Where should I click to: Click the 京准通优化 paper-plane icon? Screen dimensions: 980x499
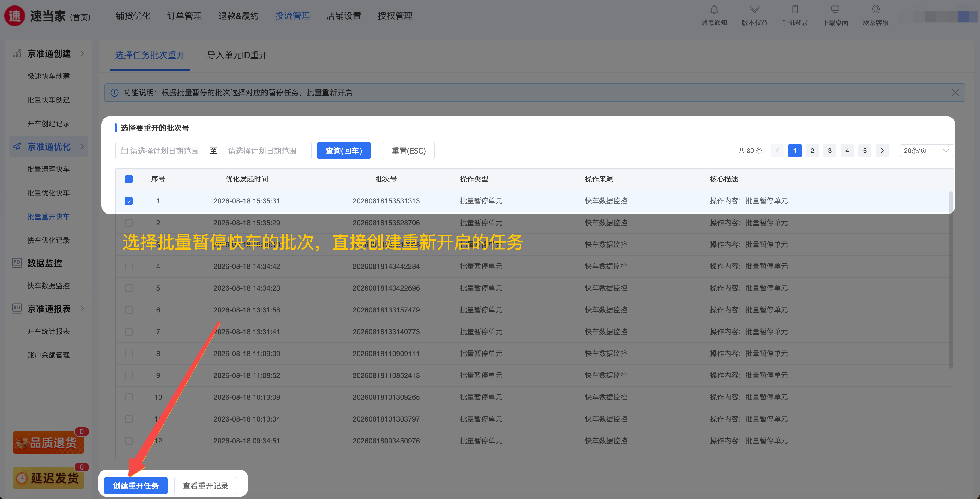pyautogui.click(x=17, y=146)
